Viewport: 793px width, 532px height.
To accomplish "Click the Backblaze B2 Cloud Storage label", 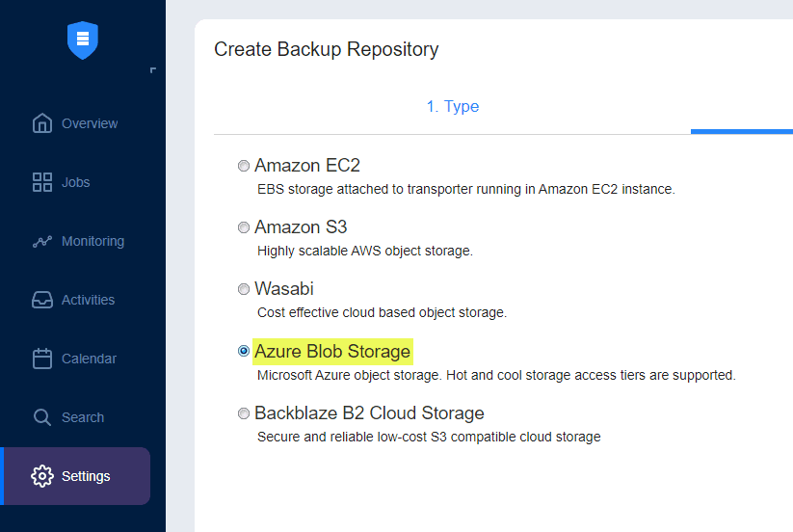I will click(x=369, y=413).
